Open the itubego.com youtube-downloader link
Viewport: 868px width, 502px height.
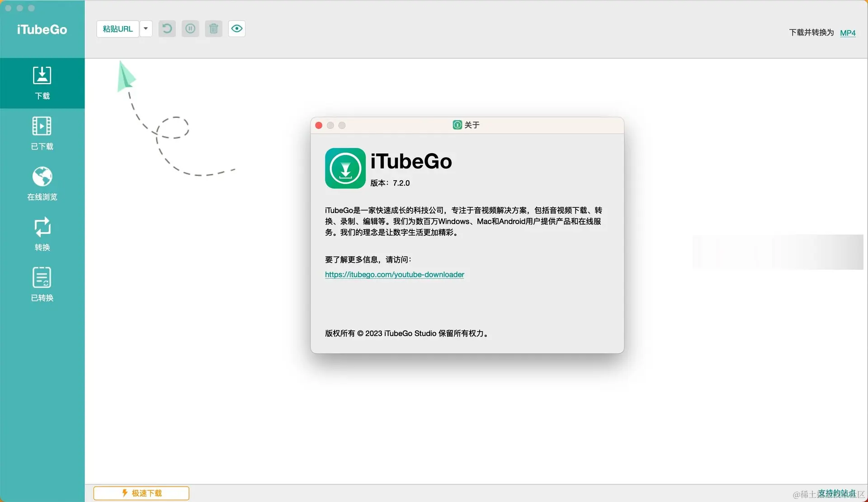point(394,275)
